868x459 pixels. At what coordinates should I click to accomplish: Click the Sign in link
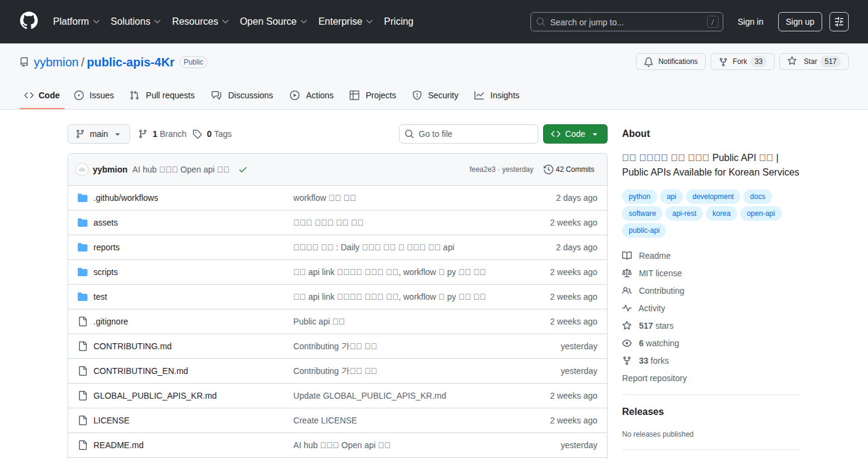(750, 22)
